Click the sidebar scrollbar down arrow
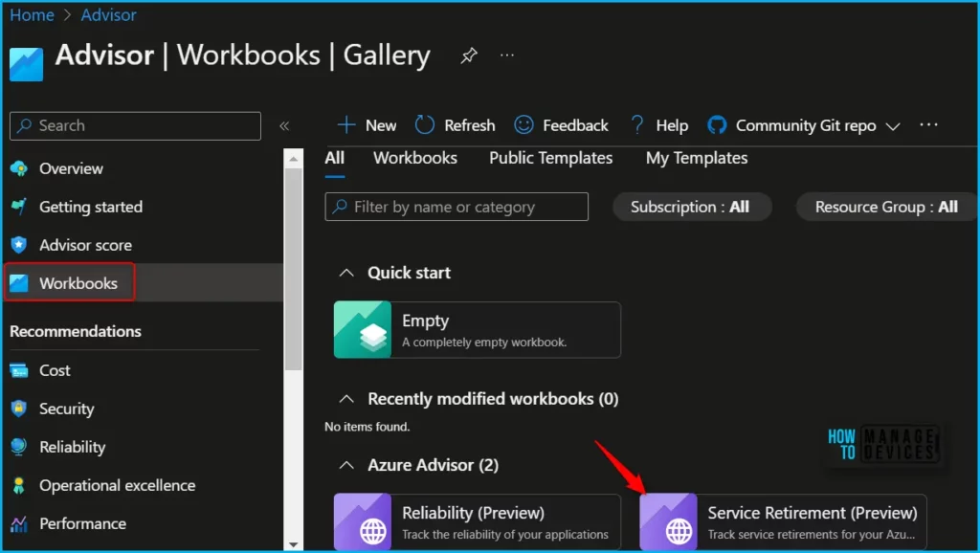Viewport: 980px width, 553px height. pyautogui.click(x=293, y=544)
